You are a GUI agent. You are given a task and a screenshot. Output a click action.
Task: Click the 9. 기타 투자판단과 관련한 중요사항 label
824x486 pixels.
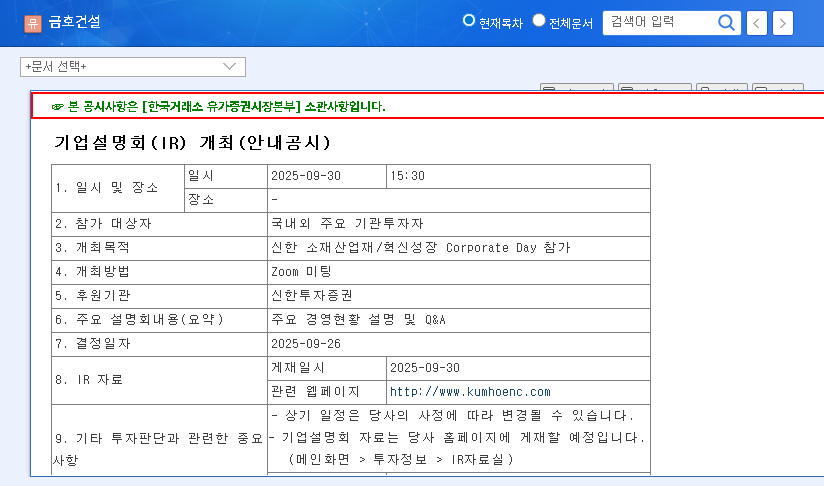tap(159, 449)
